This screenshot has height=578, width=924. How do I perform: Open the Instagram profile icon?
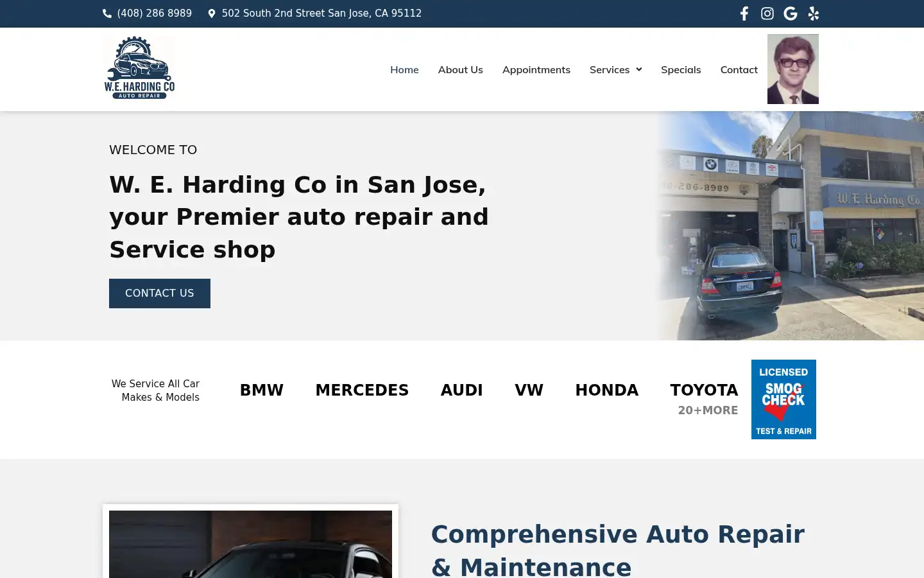pyautogui.click(x=767, y=13)
